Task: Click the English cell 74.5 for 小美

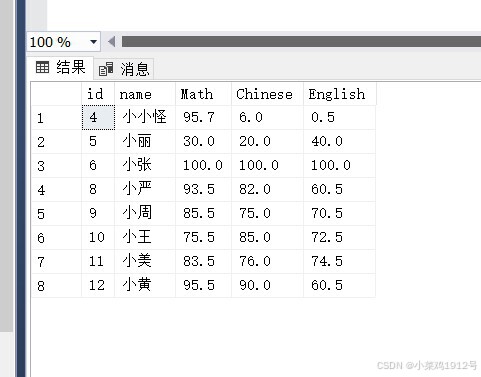Action: coord(340,261)
